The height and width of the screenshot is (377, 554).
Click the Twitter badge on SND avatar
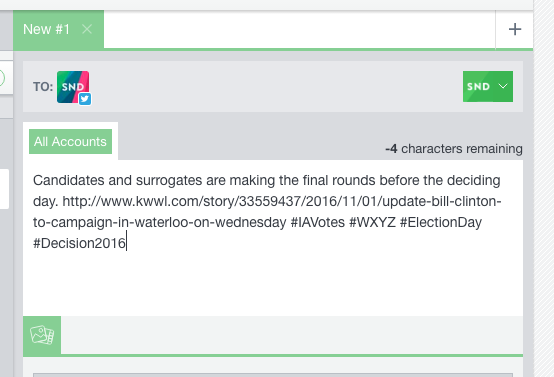tap(85, 99)
